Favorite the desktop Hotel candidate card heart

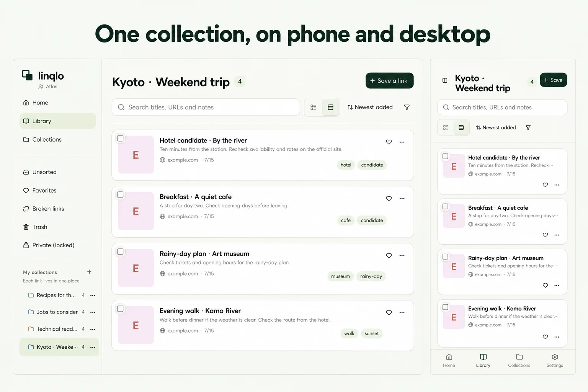point(389,142)
